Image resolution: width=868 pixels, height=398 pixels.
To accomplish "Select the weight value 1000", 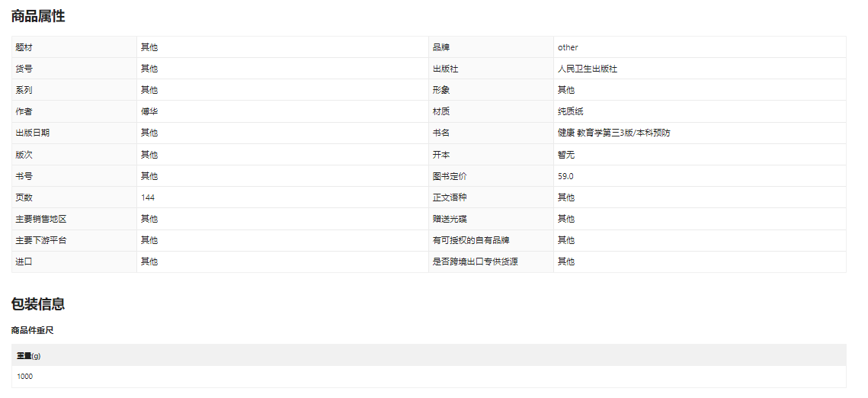I will [x=25, y=377].
